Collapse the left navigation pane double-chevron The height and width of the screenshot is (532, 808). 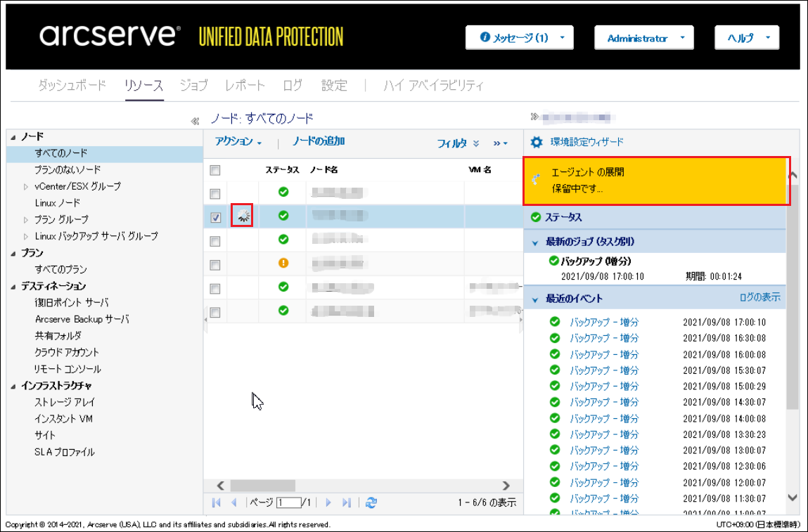(x=195, y=122)
